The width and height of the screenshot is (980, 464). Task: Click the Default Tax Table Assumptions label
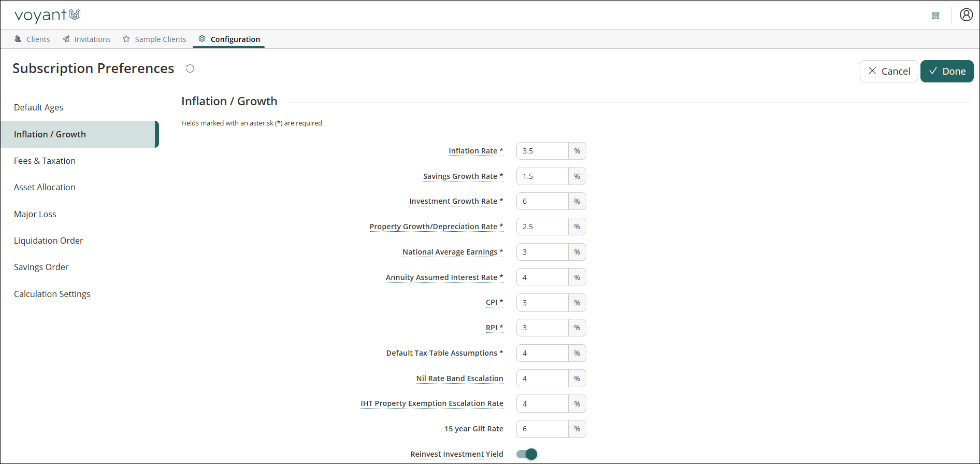[444, 353]
